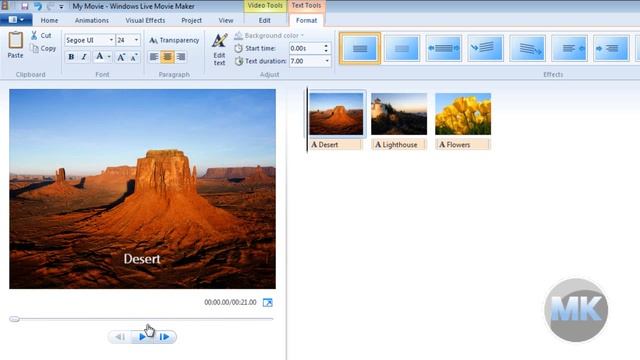640x360 pixels.
Task: Open the Home ribbon tab
Action: point(49,20)
